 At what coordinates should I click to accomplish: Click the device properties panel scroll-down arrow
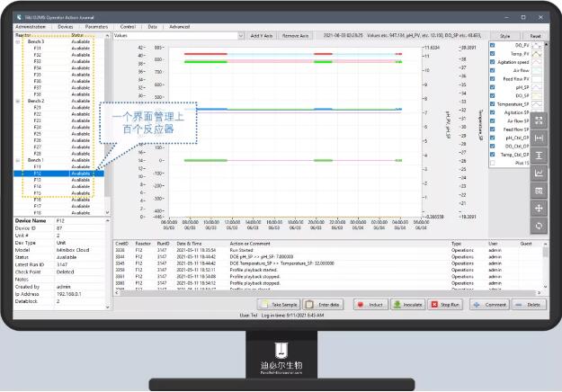point(107,307)
